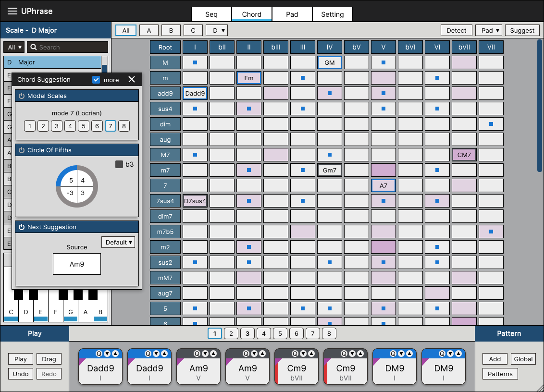The image size is (544, 392).
Task: Click the Q icon on the second DM9 pad
Action: 442,354
